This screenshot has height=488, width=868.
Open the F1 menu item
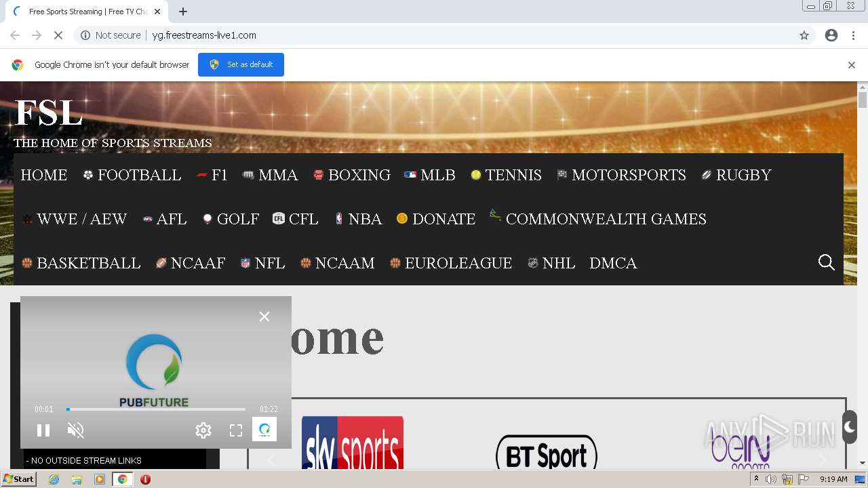[212, 175]
